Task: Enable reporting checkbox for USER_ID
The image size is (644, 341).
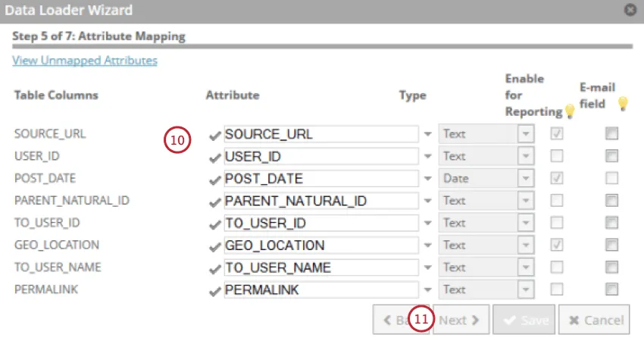Action: tap(556, 156)
